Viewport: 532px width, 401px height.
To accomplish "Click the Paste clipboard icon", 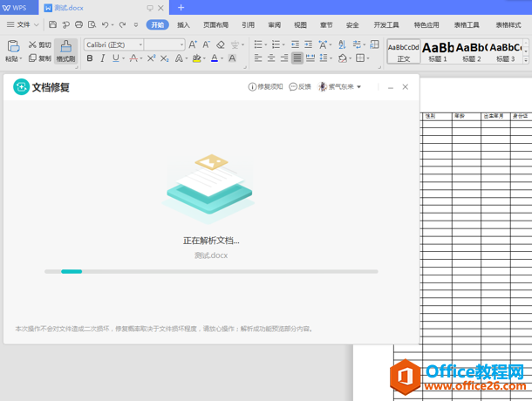I will click(x=13, y=46).
